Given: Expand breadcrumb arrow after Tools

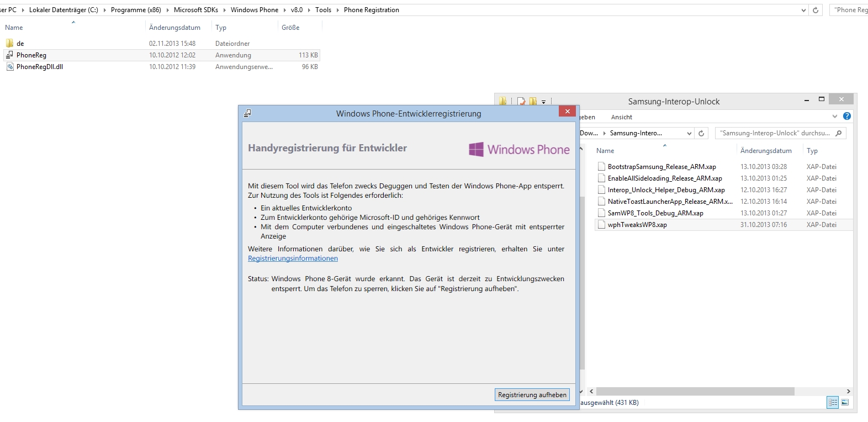Looking at the screenshot, I should [337, 10].
